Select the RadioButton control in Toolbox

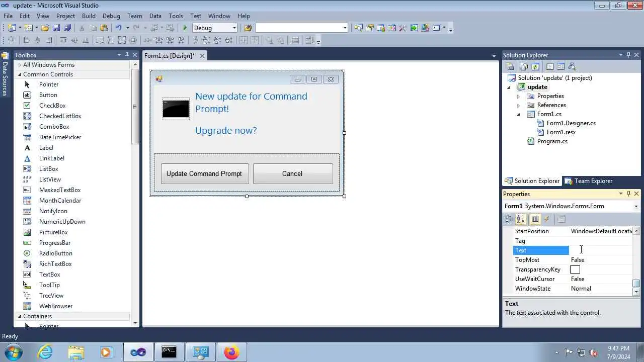click(x=56, y=253)
